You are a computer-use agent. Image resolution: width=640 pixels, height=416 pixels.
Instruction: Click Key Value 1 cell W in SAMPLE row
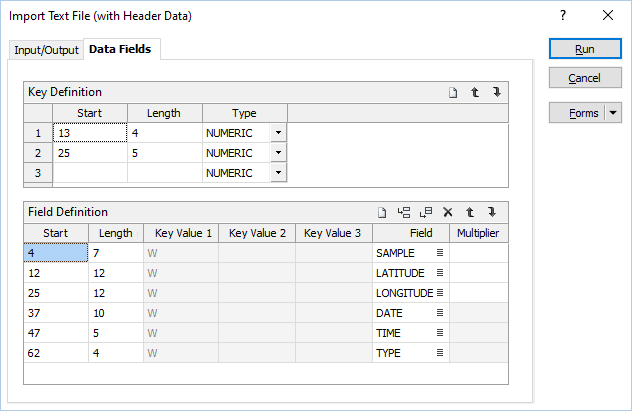[181, 253]
